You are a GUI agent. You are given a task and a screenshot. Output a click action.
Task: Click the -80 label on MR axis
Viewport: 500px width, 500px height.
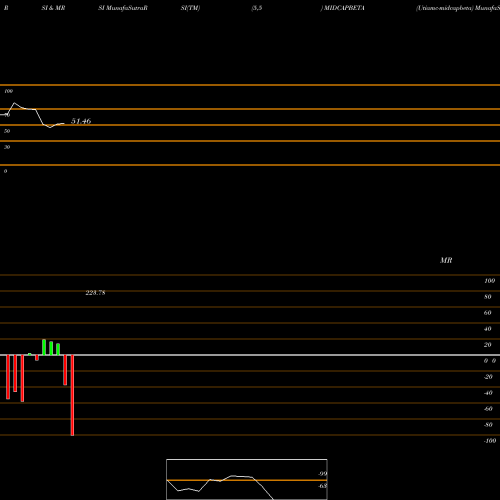[488, 425]
